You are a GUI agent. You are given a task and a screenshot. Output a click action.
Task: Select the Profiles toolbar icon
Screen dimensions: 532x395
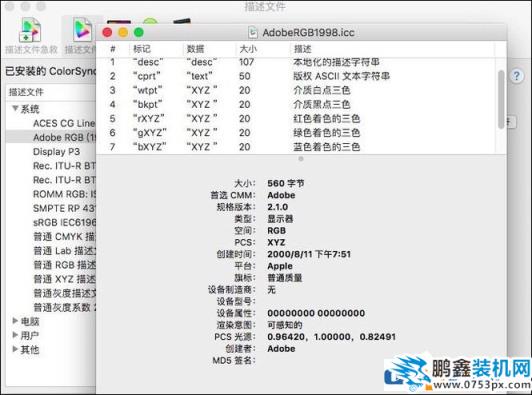click(81, 36)
